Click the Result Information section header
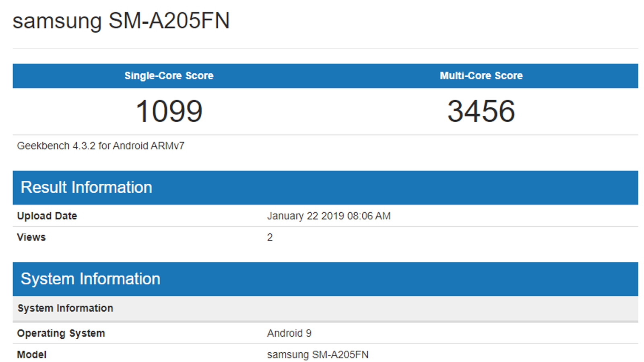The width and height of the screenshot is (644, 362). 87,187
